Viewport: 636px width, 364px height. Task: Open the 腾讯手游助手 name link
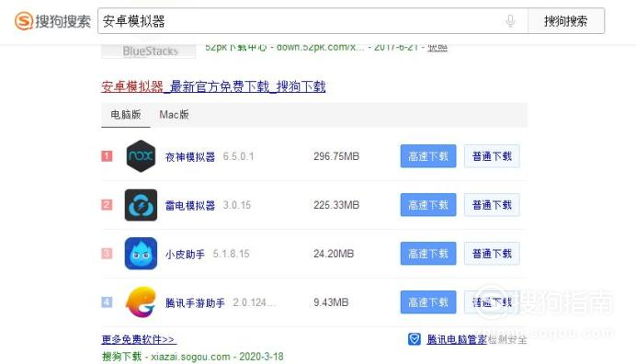click(x=195, y=302)
